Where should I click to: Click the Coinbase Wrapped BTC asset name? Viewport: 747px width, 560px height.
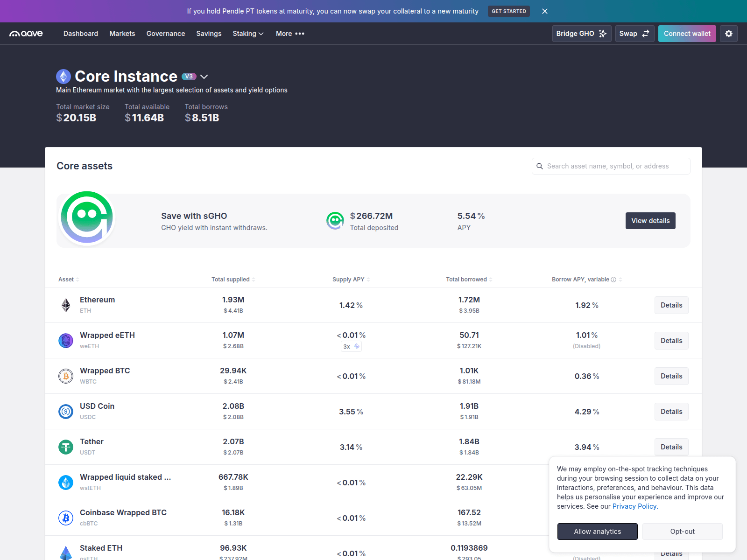coord(123,512)
